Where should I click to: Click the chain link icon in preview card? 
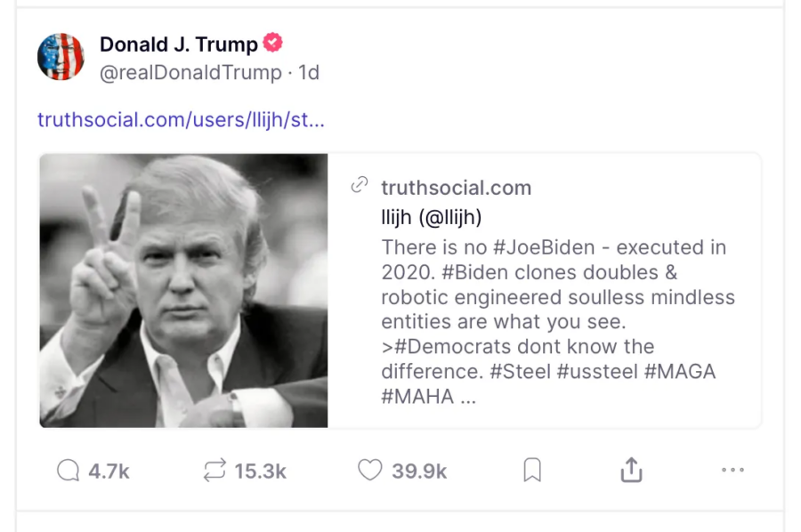pos(360,185)
